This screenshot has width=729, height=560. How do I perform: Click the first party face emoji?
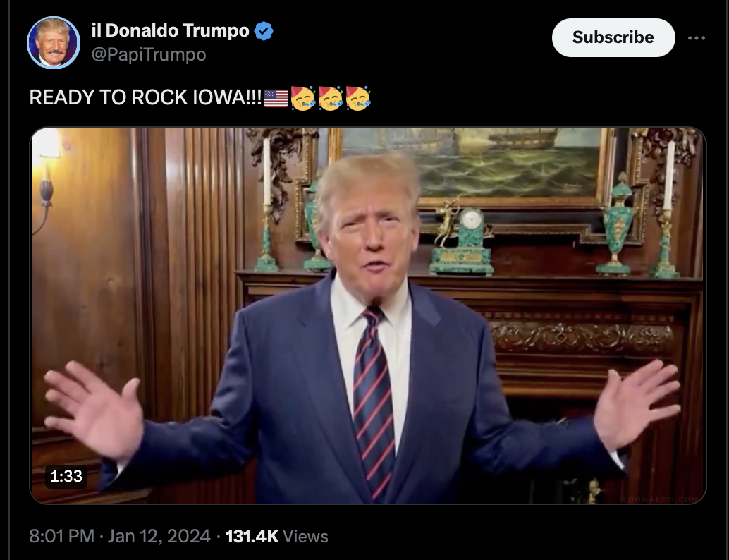(303, 97)
